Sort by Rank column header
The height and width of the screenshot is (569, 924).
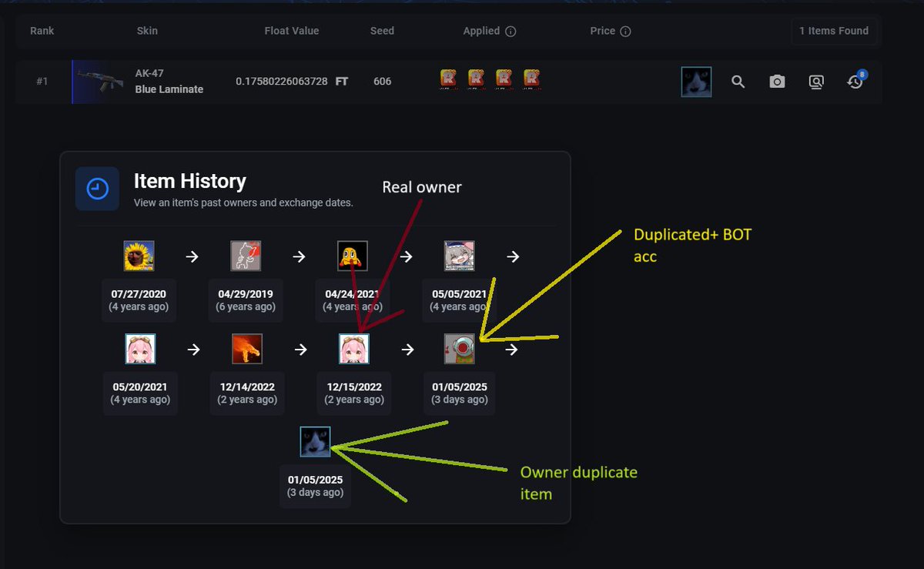42,31
